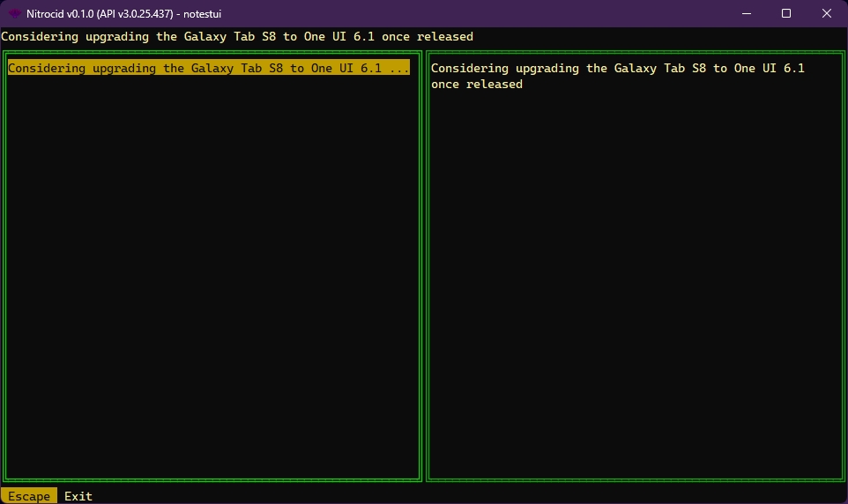Click 'once released' on the preview's second line
The image size is (848, 504).
click(x=477, y=85)
